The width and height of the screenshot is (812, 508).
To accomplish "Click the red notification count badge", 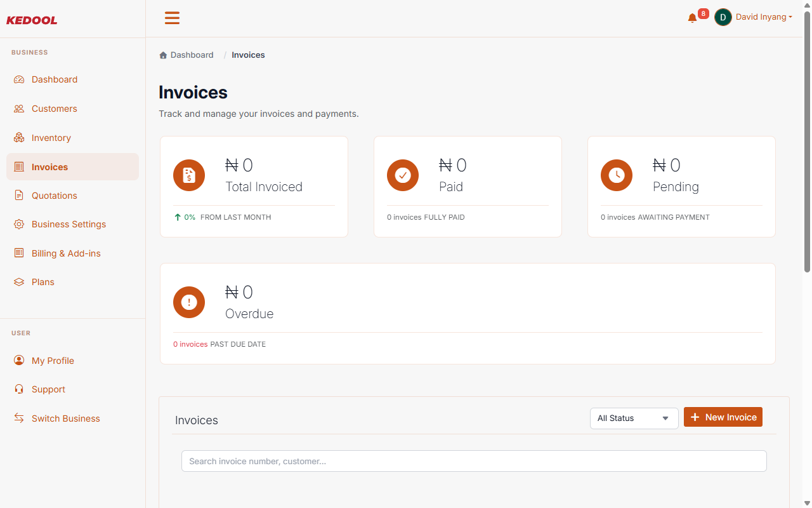I will pyautogui.click(x=703, y=13).
